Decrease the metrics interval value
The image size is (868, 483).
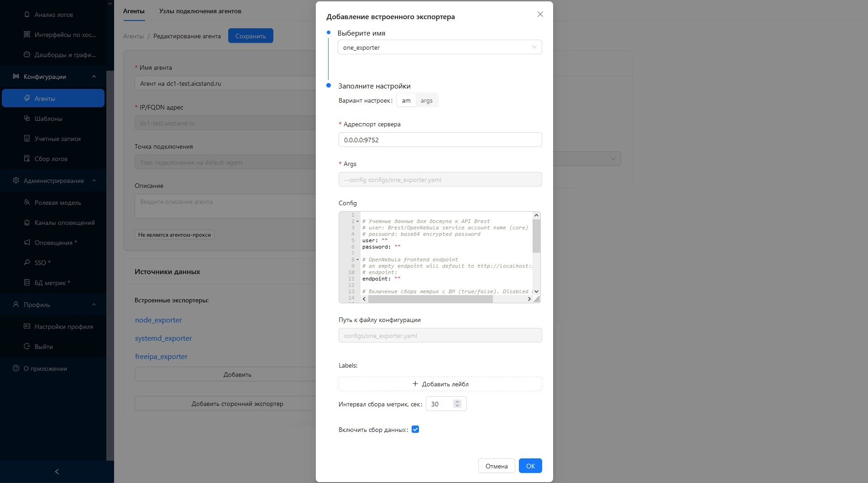tap(457, 406)
